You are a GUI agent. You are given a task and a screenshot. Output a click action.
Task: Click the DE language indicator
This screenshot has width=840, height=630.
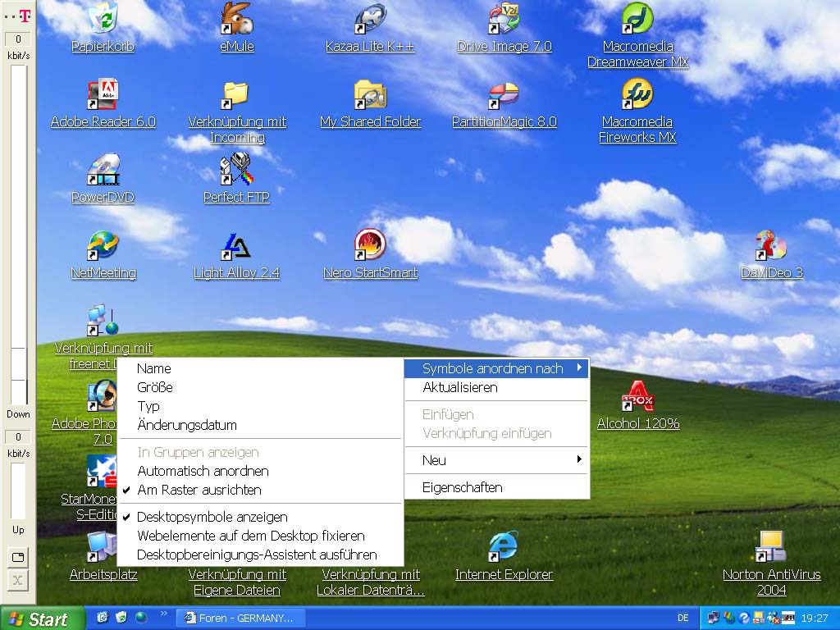(683, 619)
